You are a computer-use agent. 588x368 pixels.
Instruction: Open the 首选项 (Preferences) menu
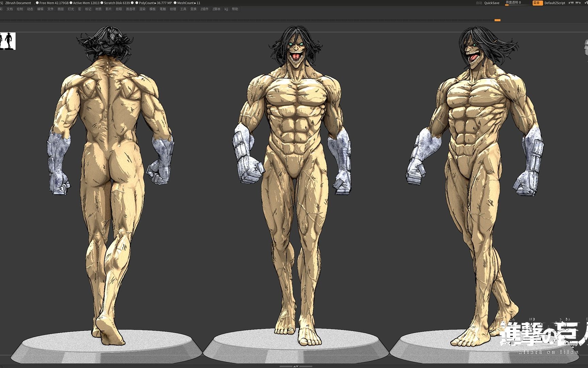click(131, 9)
